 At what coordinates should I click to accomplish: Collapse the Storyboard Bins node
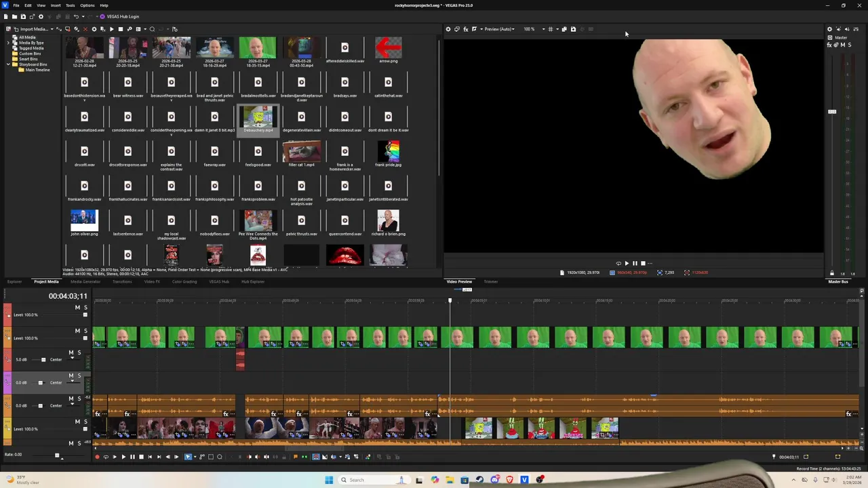click(x=9, y=64)
